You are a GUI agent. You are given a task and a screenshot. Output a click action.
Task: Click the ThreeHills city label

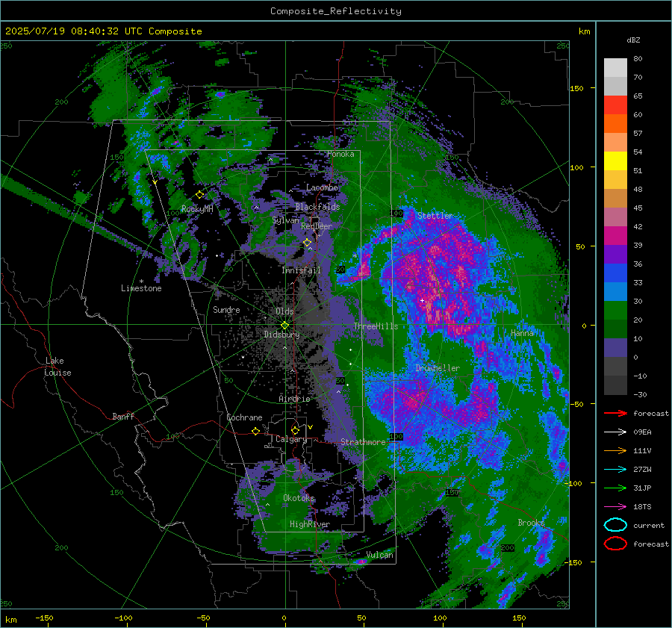[x=376, y=326]
